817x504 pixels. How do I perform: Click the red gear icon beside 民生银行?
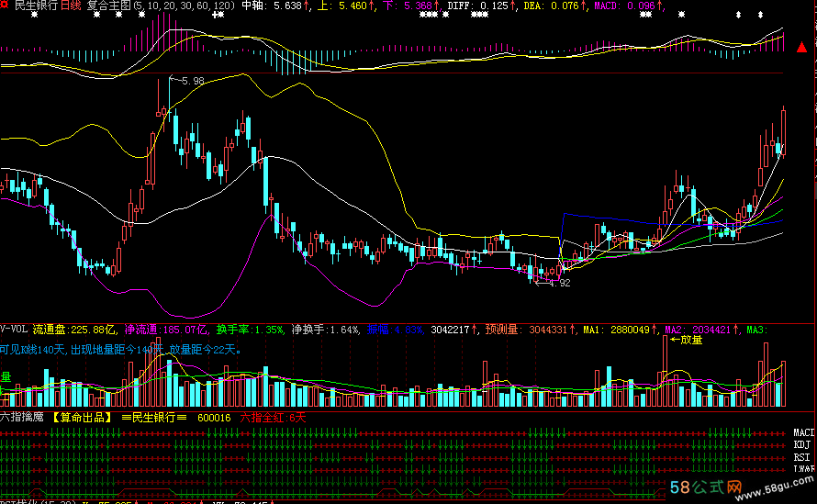(5, 6)
